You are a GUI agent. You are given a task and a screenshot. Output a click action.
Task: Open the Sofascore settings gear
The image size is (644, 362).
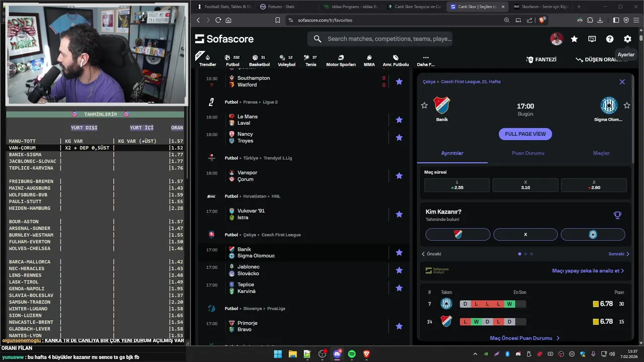coord(627,39)
